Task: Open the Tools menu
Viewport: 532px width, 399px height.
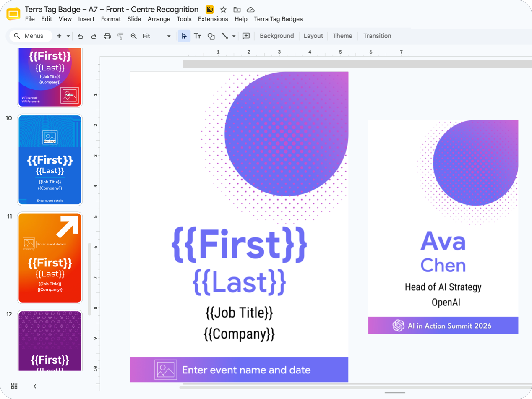Action: tap(184, 19)
